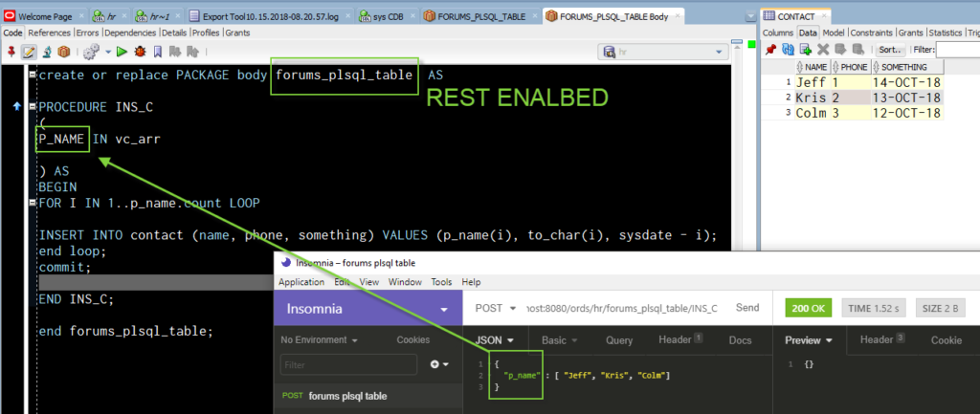Click the Send button
Image resolution: width=980 pixels, height=414 pixels.
coord(746,308)
